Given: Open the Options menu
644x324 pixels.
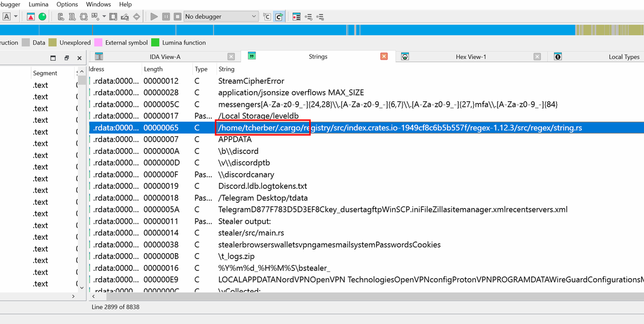Looking at the screenshot, I should (x=67, y=4).
